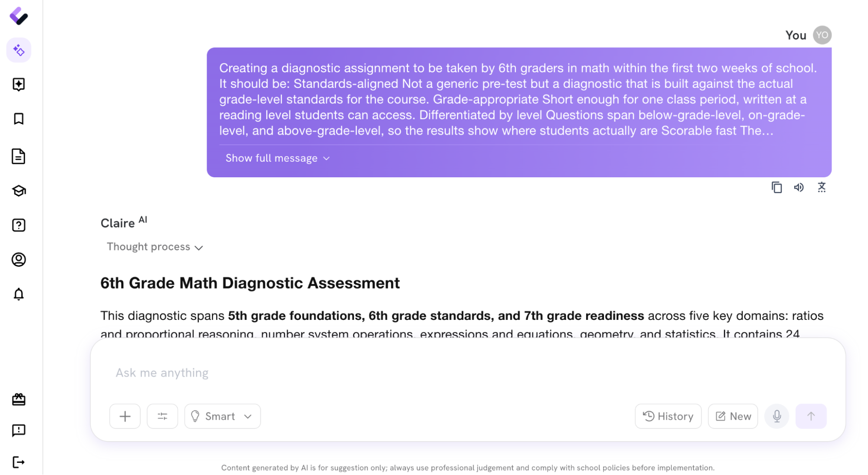Viewport: 868px width, 475px height.
Task: Open the feedback message icon
Action: (x=19, y=430)
